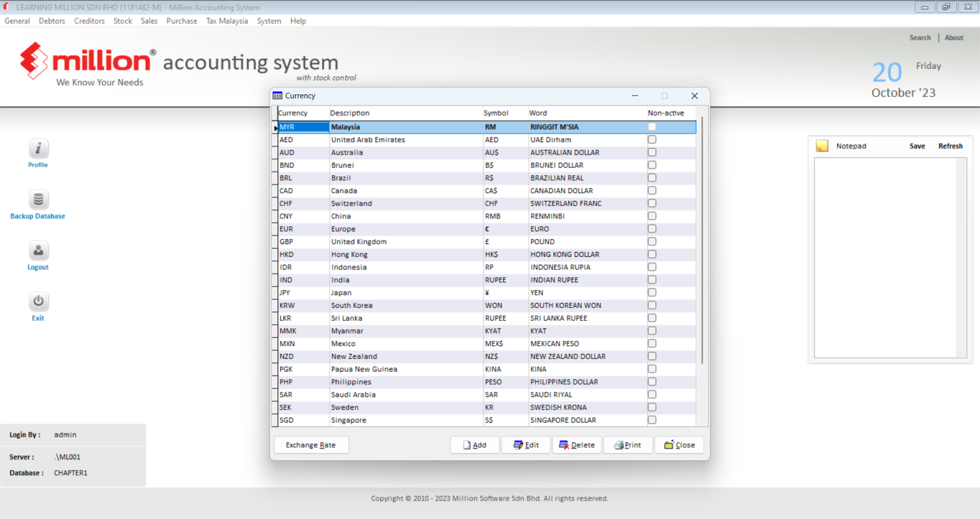
Task: Click the Million app icon in title bar
Action: 6,7
